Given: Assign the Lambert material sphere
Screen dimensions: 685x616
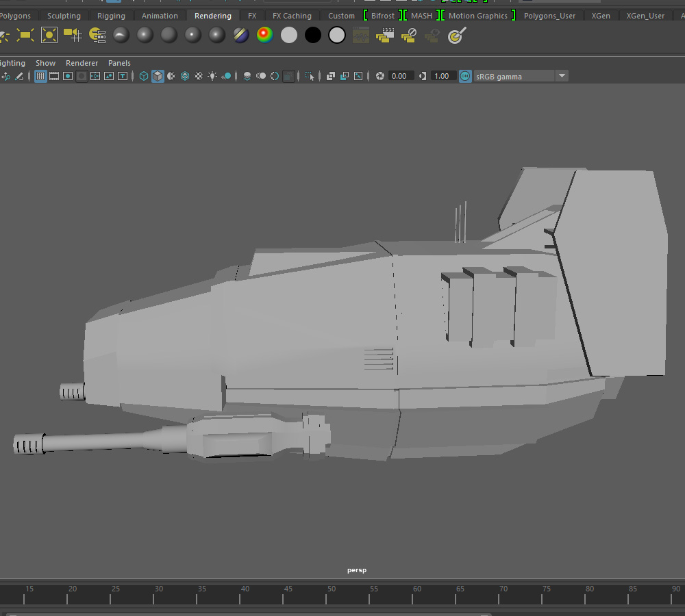Looking at the screenshot, I should click(169, 35).
